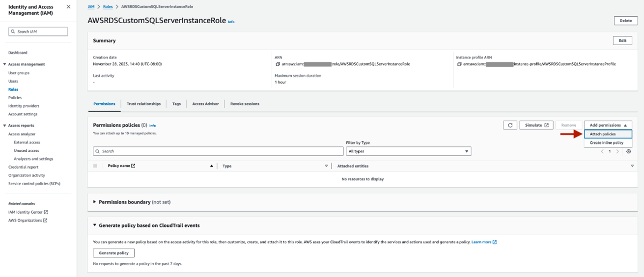Collapse the Access reports section

pyautogui.click(x=5, y=126)
